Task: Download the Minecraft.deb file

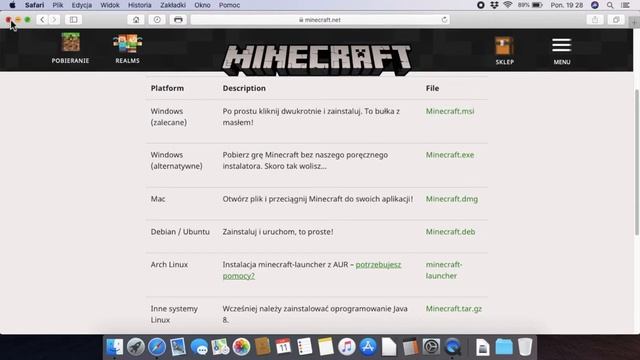Action: coord(450,231)
